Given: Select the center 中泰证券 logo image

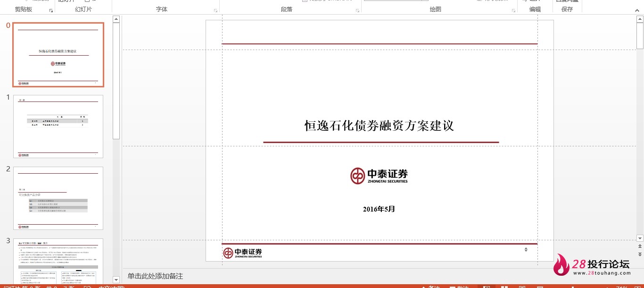Looking at the screenshot, I should click(379, 176).
